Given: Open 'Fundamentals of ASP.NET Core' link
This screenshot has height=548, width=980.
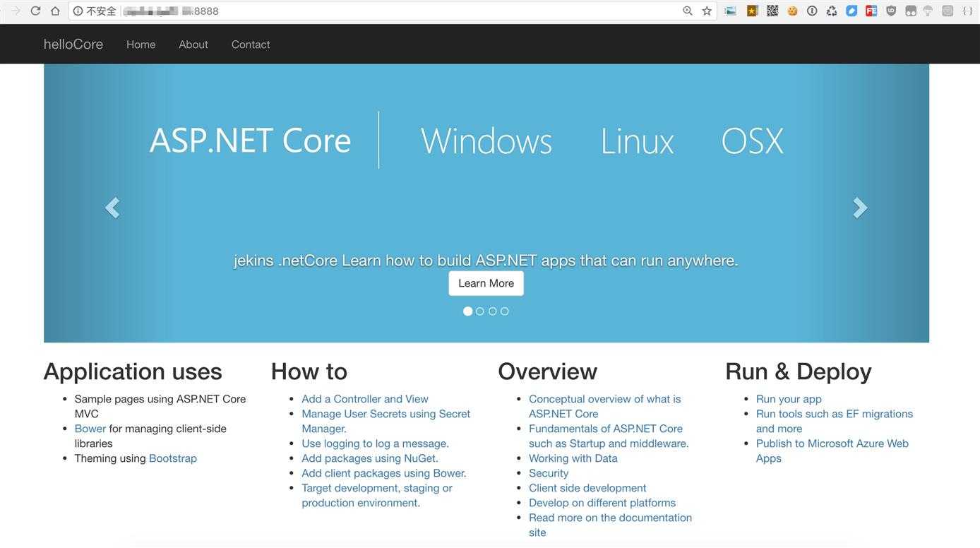Looking at the screenshot, I should (x=609, y=436).
